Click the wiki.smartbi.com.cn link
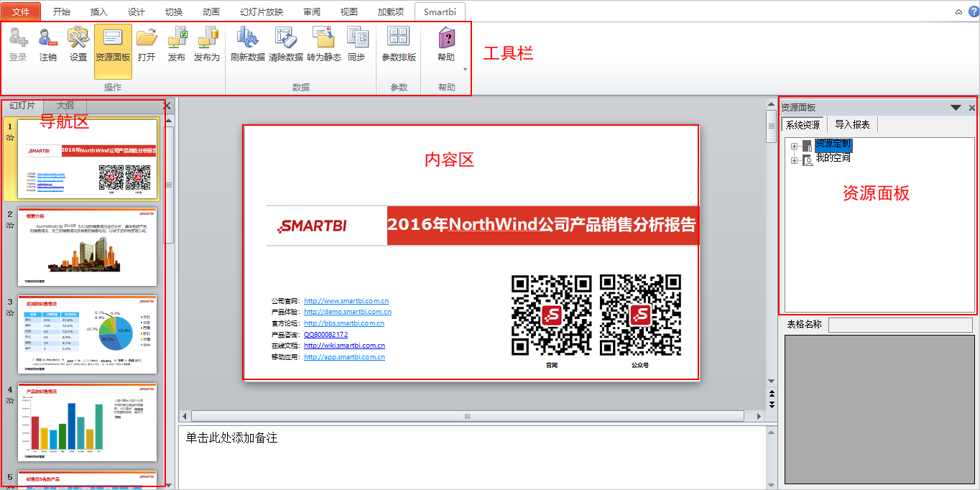 point(344,346)
